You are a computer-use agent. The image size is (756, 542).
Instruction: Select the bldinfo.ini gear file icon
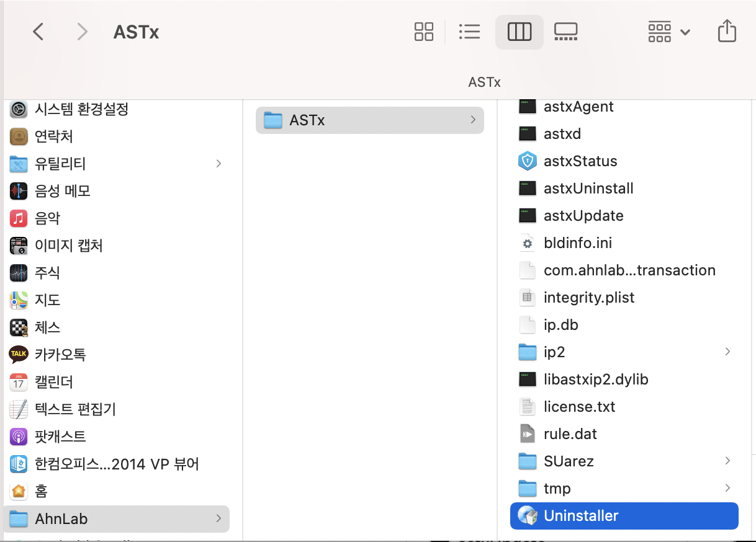[527, 243]
